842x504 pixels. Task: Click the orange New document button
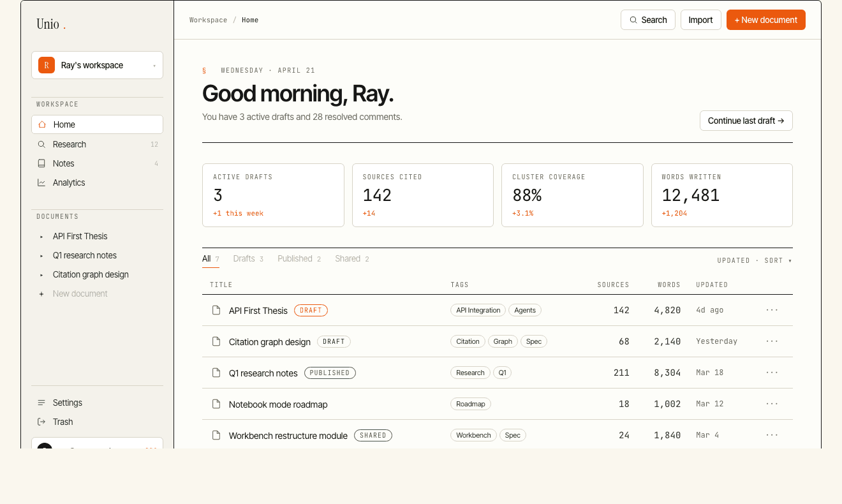[x=766, y=20]
